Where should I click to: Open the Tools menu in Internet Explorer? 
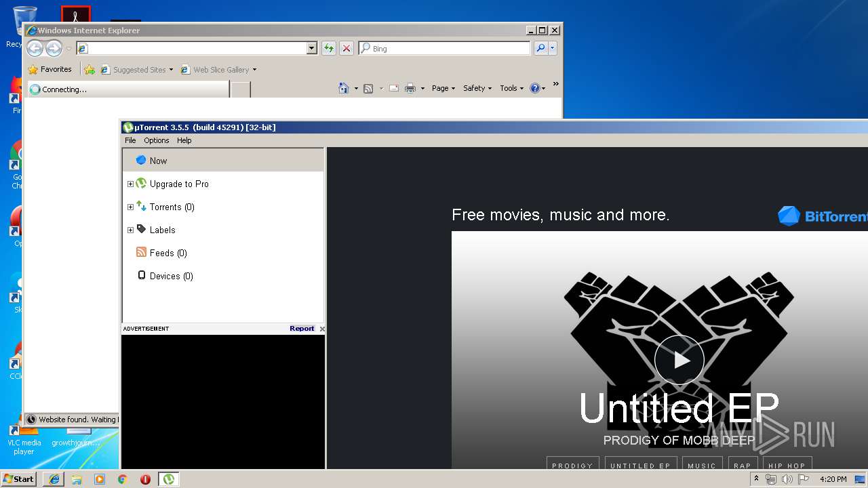point(511,88)
